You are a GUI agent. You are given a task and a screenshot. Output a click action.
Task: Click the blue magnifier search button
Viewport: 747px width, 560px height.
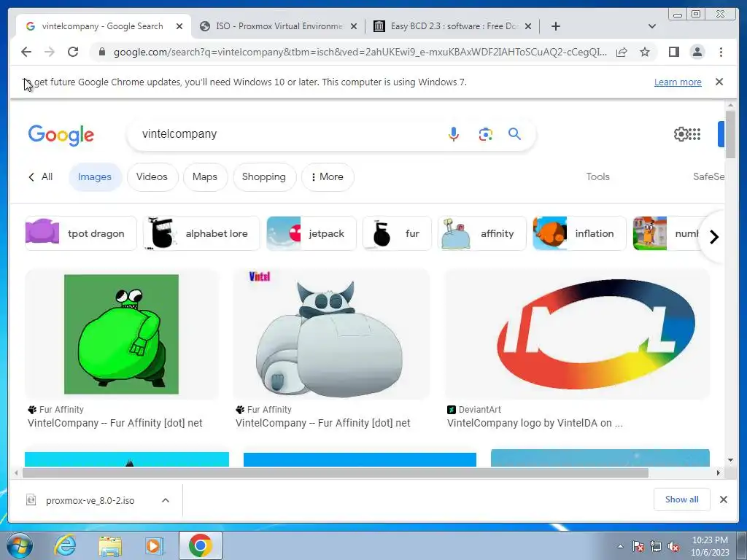pyautogui.click(x=514, y=134)
